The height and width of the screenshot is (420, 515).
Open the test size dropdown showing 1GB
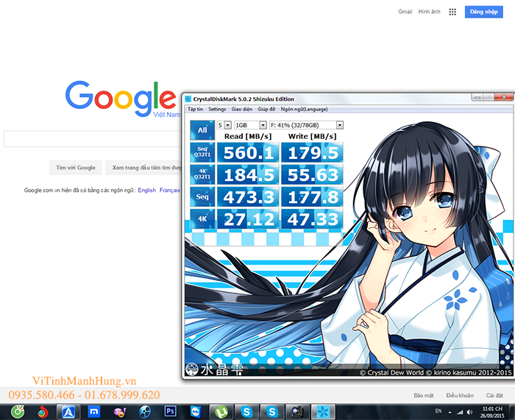(x=250, y=125)
